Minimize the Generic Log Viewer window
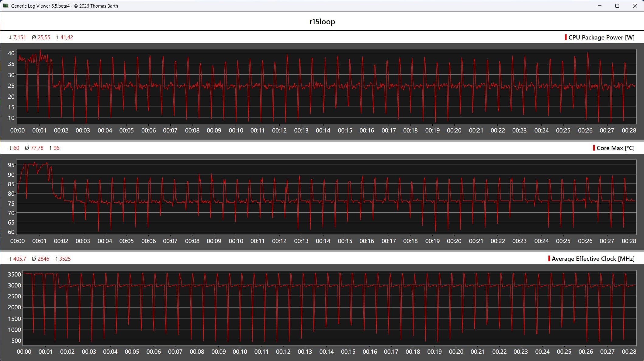Screen dimensions: 644x361 pos(600,6)
